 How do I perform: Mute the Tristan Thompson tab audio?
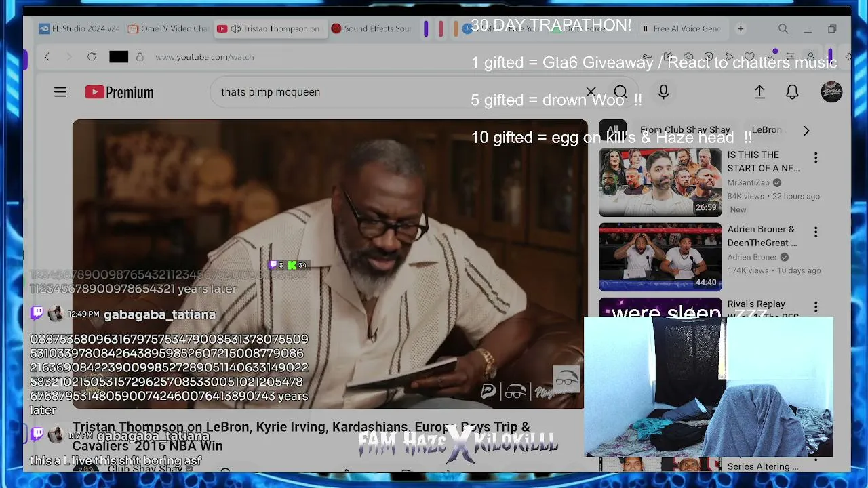point(236,29)
